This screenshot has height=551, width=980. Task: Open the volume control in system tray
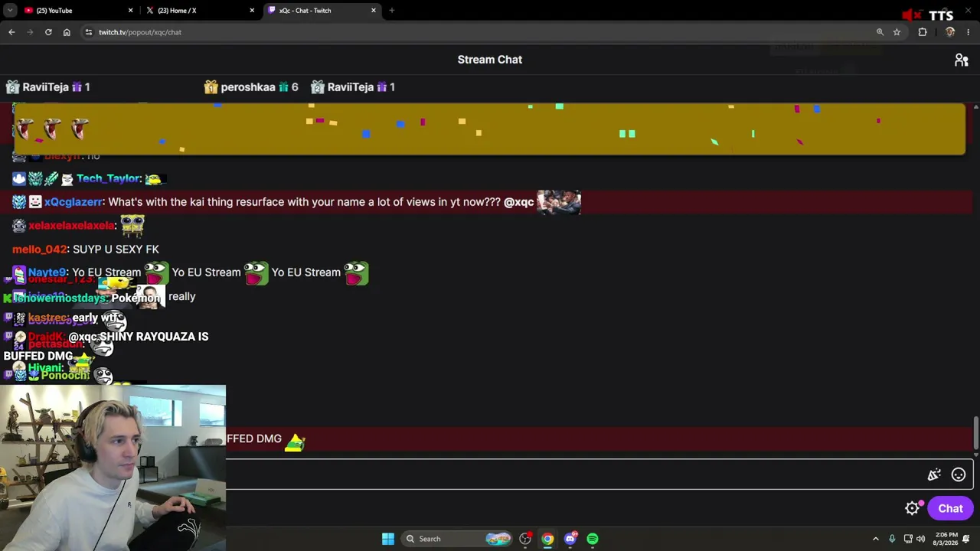point(921,539)
